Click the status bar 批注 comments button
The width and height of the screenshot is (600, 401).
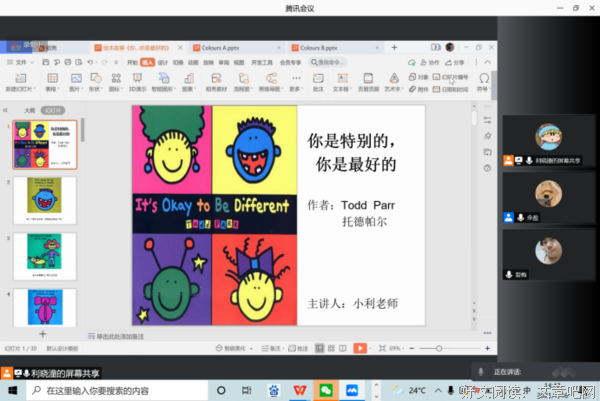tap(298, 348)
